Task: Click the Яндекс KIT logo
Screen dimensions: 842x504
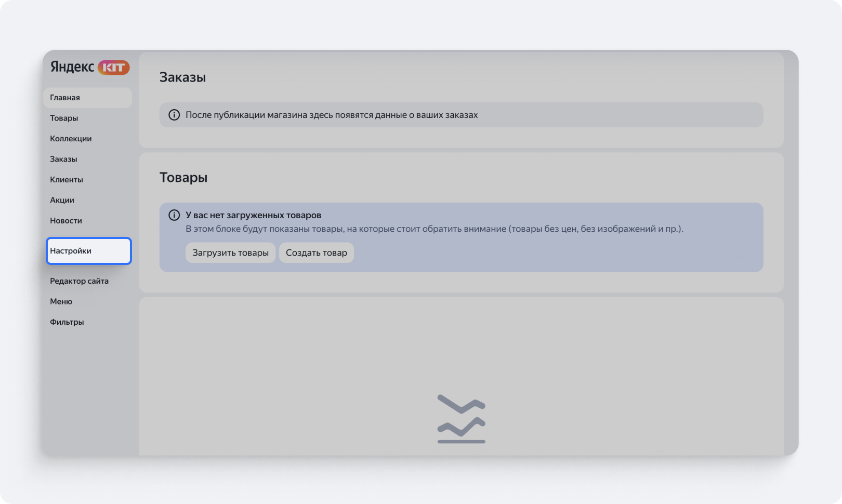Action: tap(89, 67)
